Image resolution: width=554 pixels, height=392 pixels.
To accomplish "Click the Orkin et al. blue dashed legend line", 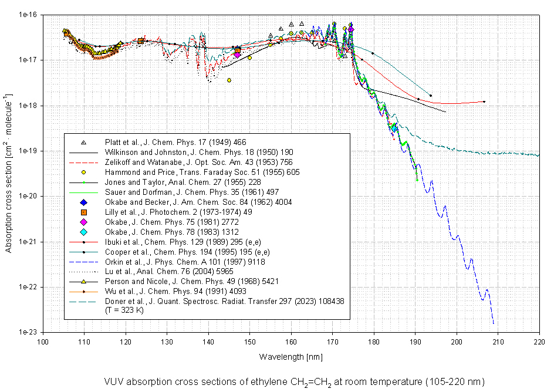I will point(83,261).
